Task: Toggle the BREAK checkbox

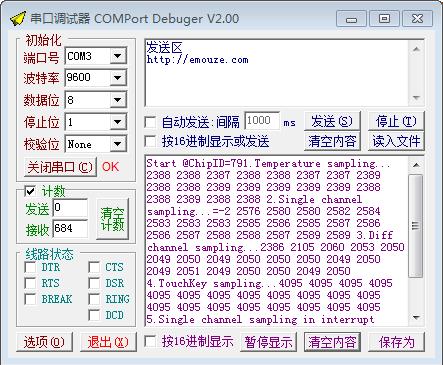Action: tap(30, 299)
